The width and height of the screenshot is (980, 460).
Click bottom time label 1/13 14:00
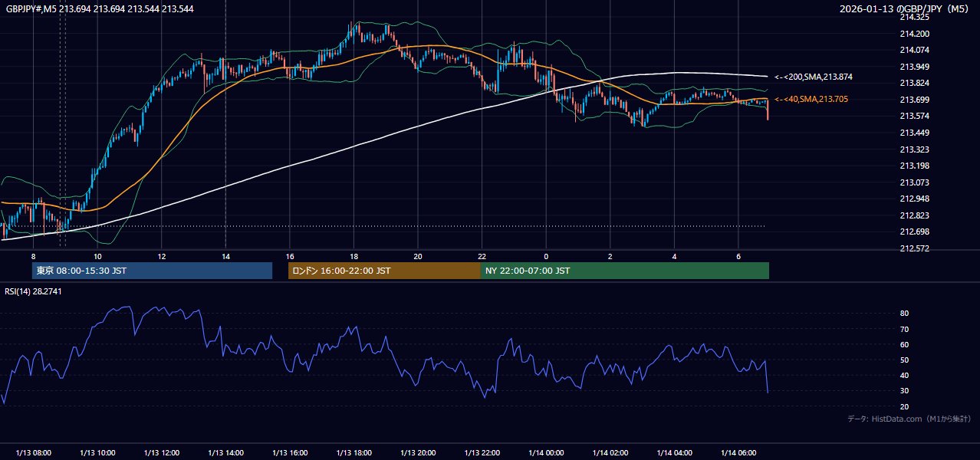(x=225, y=453)
